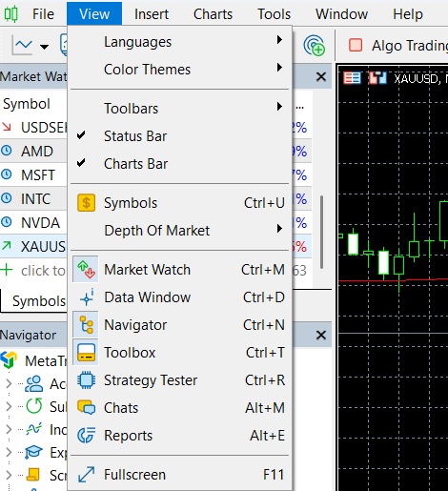
Task: Click Algo Trading red stop icon
Action: tap(356, 45)
